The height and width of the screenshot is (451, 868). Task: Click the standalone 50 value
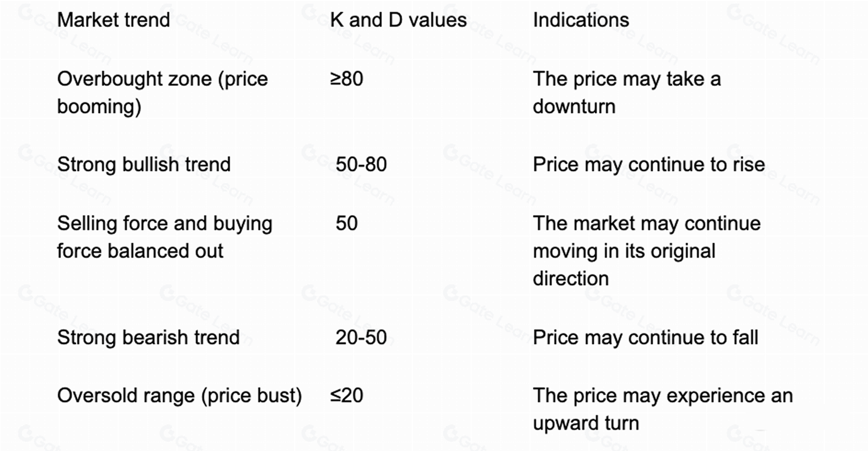point(347,223)
